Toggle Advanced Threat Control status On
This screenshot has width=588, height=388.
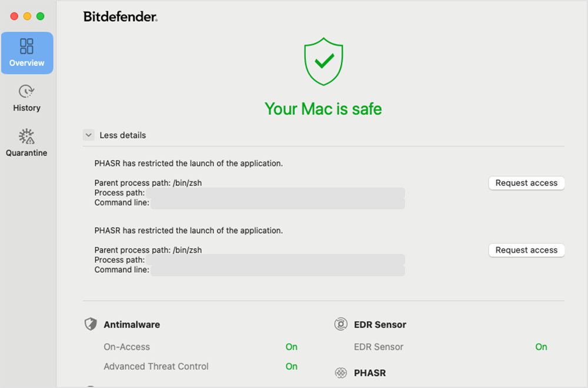(x=292, y=366)
